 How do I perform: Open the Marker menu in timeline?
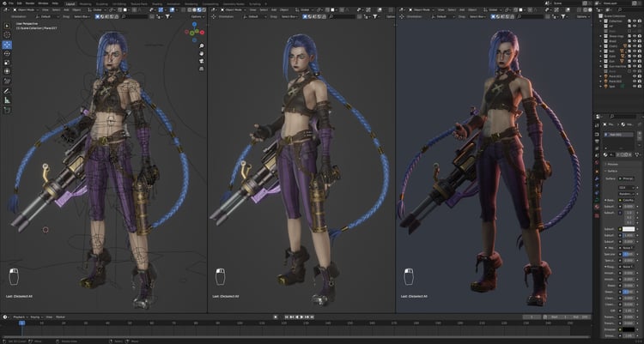[x=60, y=317]
